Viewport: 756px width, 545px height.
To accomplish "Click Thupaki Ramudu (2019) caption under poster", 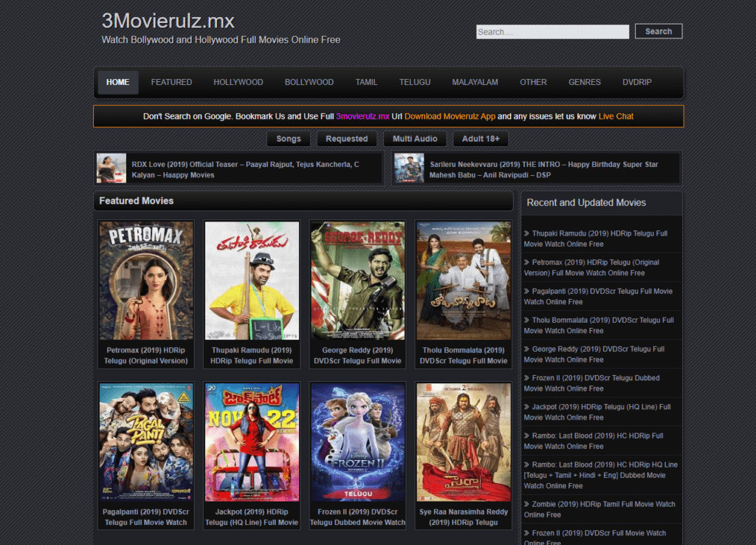I will (x=252, y=355).
